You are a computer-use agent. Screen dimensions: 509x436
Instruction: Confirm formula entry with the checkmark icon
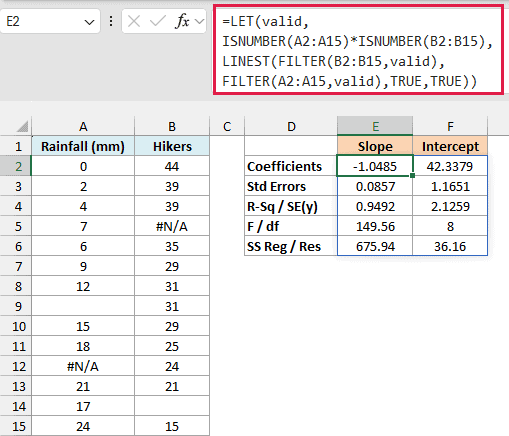pos(158,22)
